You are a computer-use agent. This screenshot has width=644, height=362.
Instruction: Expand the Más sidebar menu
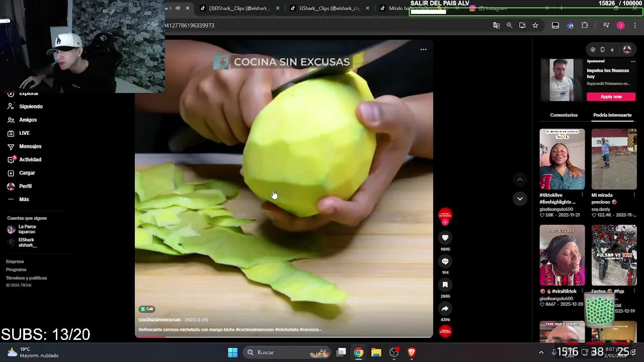(18, 199)
